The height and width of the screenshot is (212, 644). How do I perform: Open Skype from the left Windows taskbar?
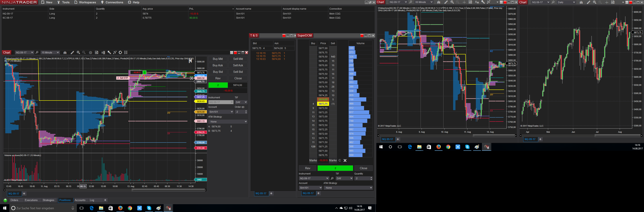[149, 208]
